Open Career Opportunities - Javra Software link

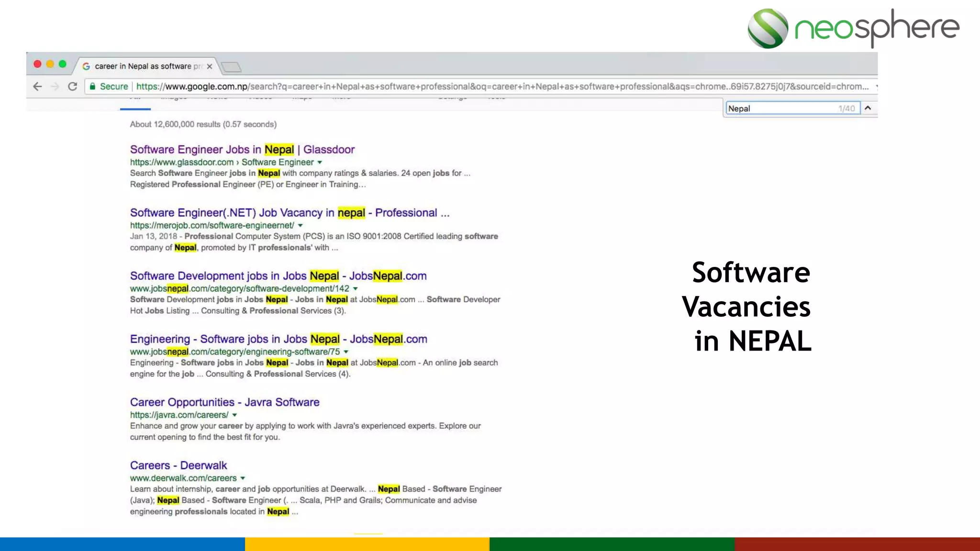[224, 402]
